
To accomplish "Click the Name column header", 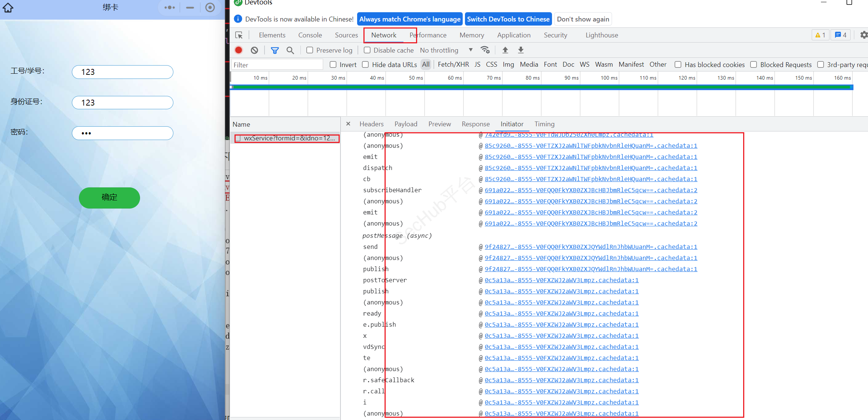I will (285, 124).
